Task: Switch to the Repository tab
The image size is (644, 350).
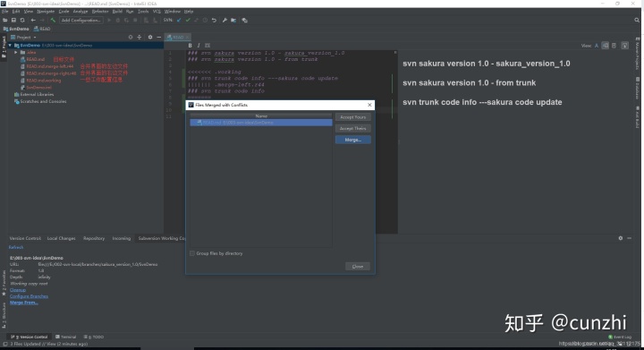Action: pyautogui.click(x=94, y=238)
